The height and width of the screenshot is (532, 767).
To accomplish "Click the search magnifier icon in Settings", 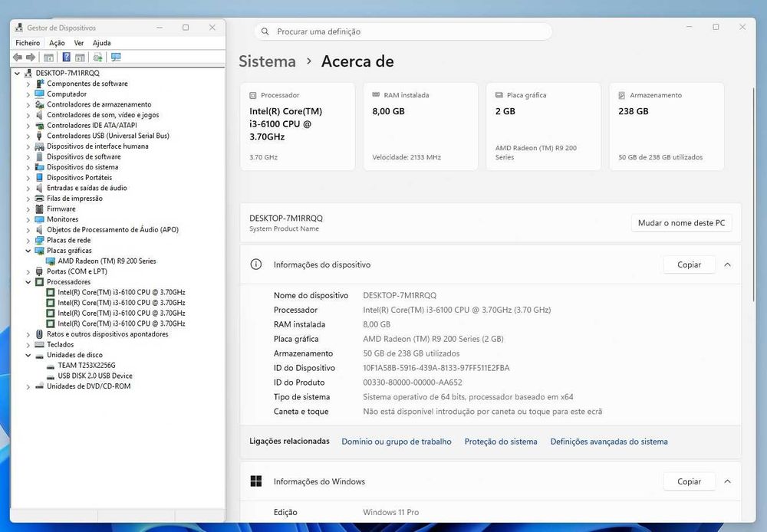I will tap(265, 31).
